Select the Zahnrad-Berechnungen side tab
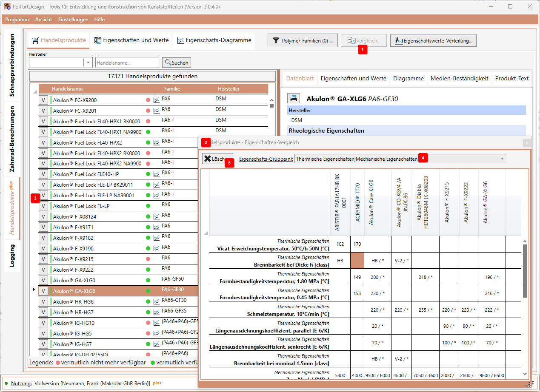This screenshot has width=540, height=392. 12,139
